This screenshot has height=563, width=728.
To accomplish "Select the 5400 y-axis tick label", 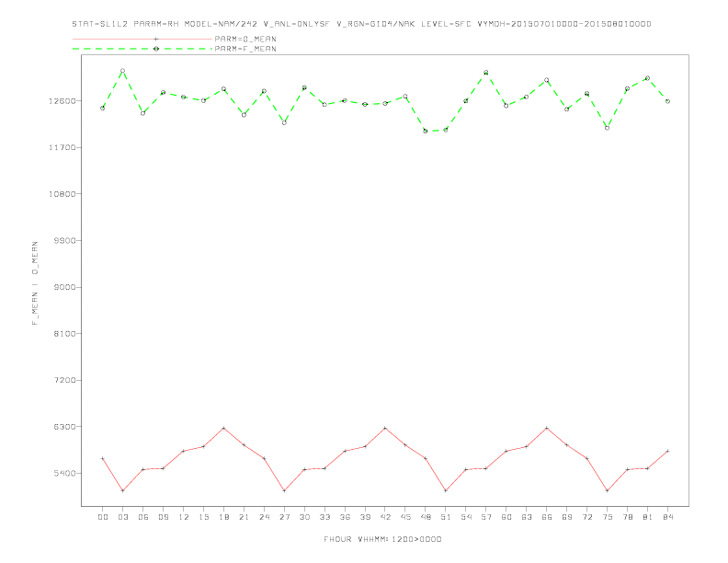I will (x=64, y=474).
